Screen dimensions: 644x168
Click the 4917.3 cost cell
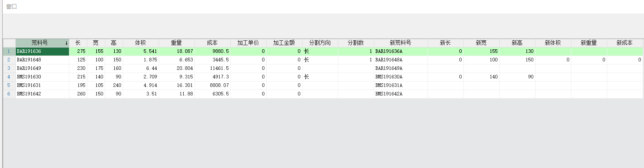coord(213,77)
